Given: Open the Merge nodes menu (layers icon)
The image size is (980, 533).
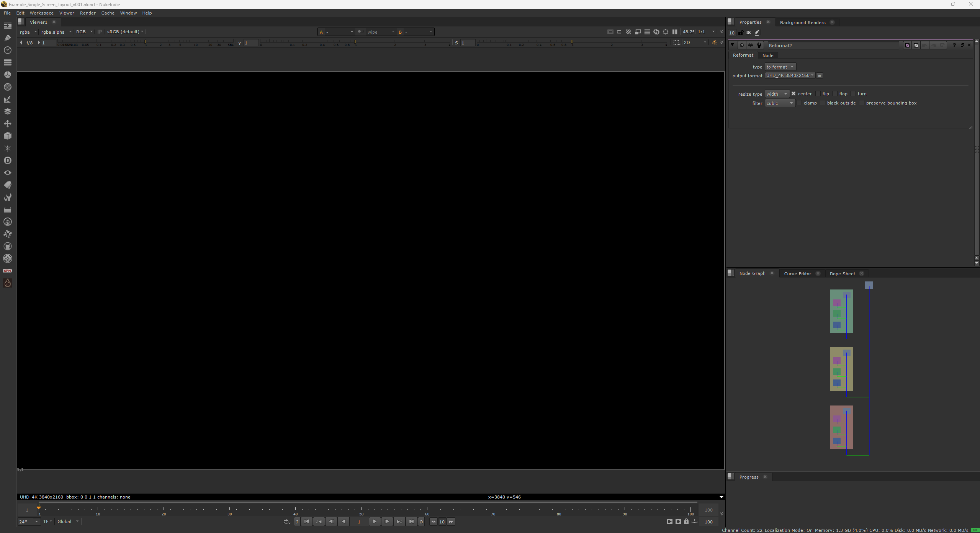Looking at the screenshot, I should (x=8, y=111).
